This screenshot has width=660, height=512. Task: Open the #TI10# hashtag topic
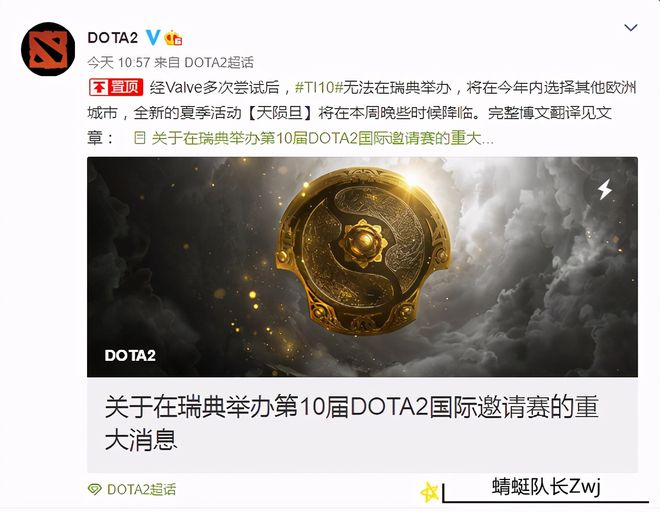click(x=318, y=88)
